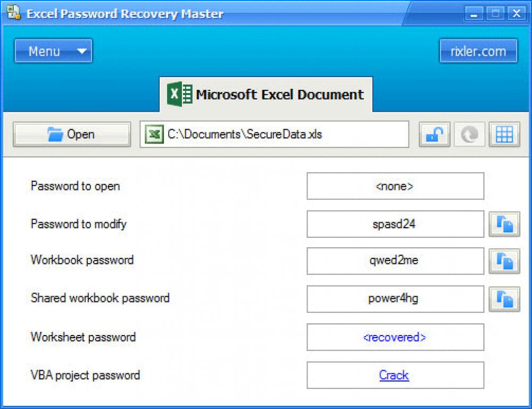Visit the rixler.com button
This screenshot has width=532, height=409.
point(478,51)
